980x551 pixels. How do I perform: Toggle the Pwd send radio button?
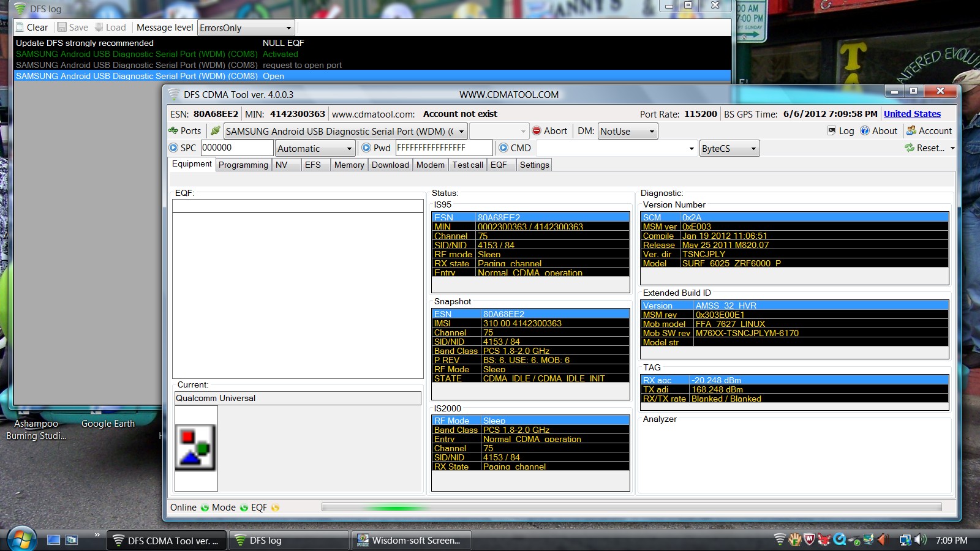(366, 148)
